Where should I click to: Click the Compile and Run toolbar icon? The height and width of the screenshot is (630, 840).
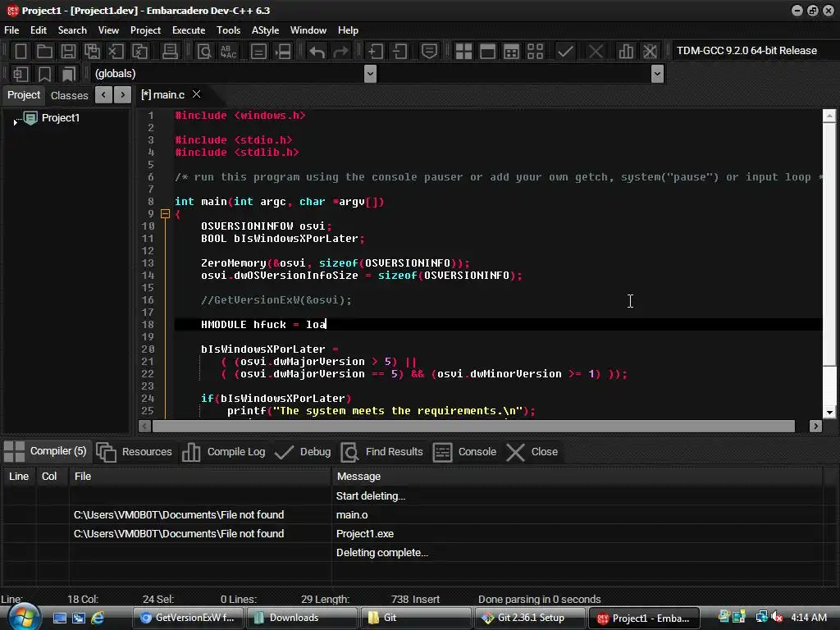coord(512,52)
